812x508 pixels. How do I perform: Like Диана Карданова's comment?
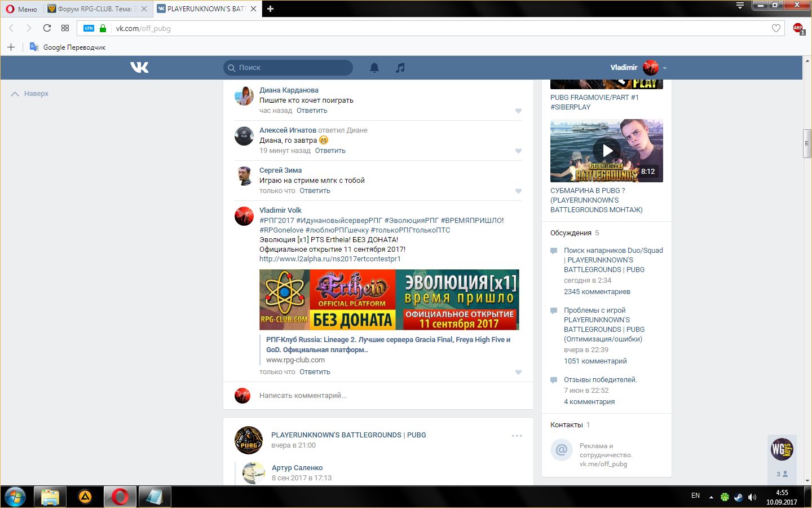[x=518, y=111]
